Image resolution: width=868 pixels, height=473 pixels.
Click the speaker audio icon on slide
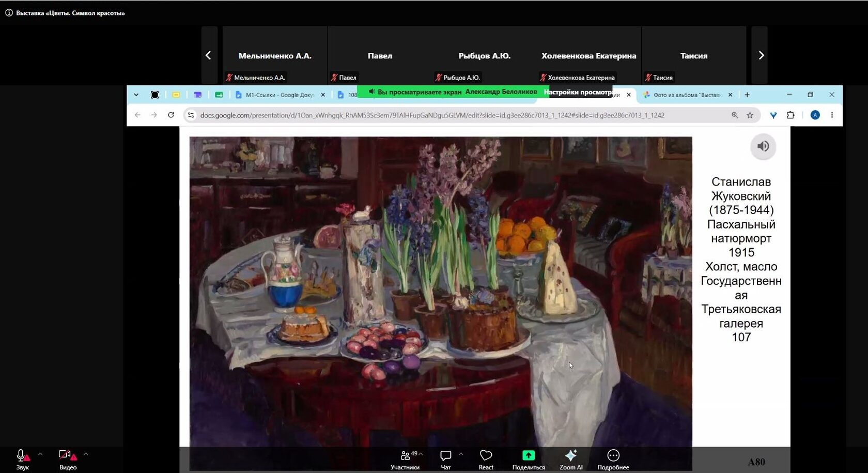click(x=763, y=146)
